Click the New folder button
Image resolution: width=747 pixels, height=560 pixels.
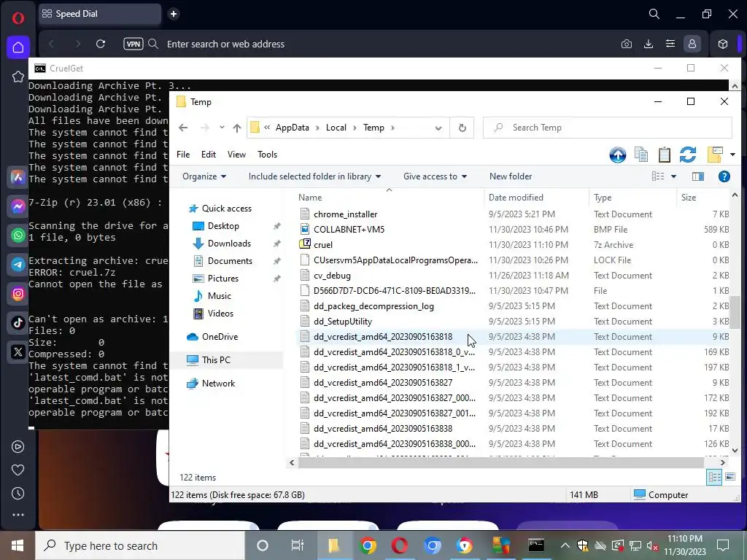tap(510, 176)
